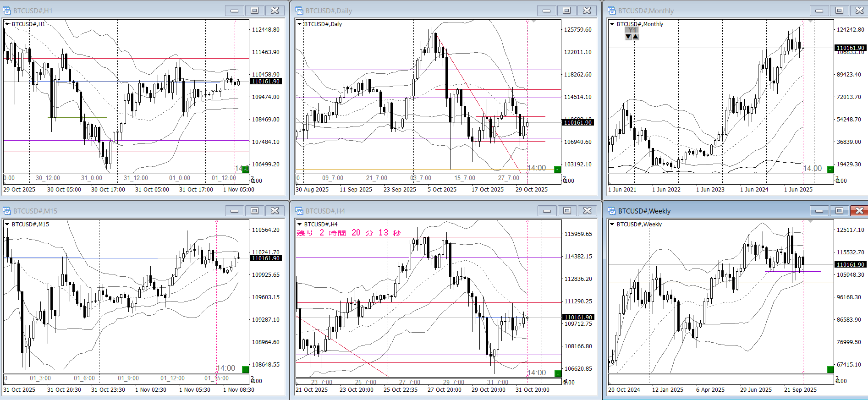Click the grey chart shift marker on Monthly chart
The width and height of the screenshot is (868, 400).
[810, 22]
